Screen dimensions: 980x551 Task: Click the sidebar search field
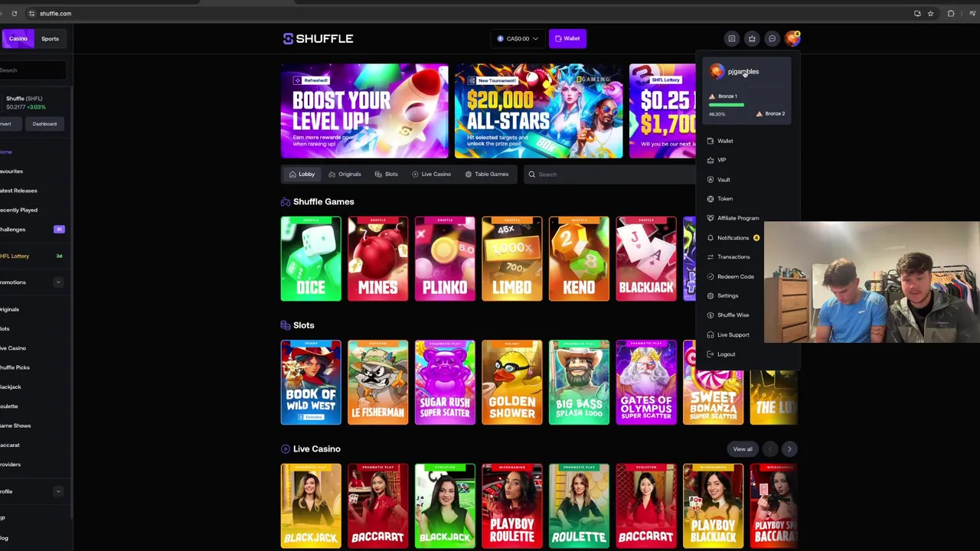[x=32, y=70]
